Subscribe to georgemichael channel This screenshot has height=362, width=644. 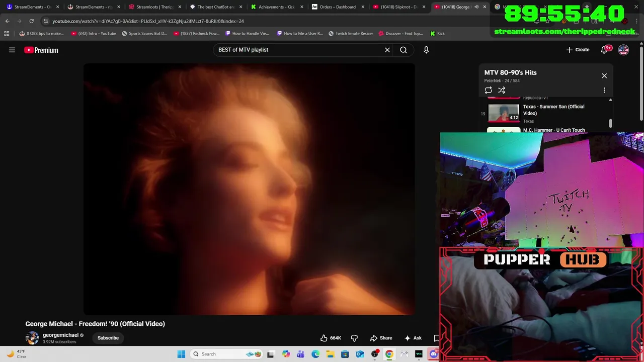tap(108, 338)
